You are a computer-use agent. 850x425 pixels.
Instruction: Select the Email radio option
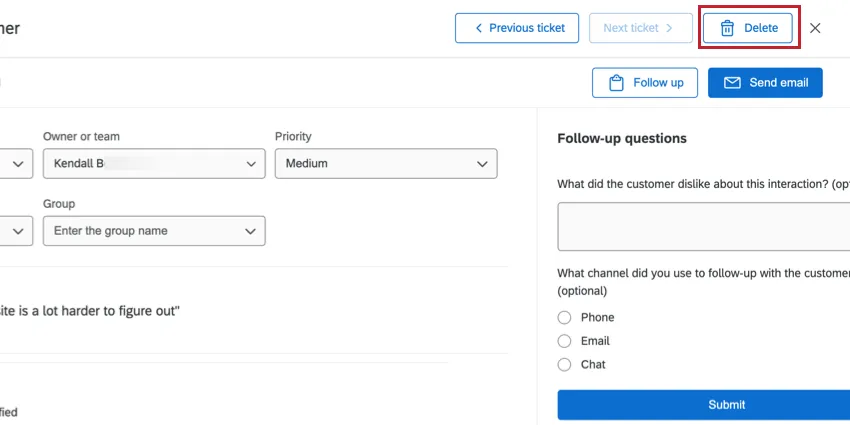coord(564,341)
